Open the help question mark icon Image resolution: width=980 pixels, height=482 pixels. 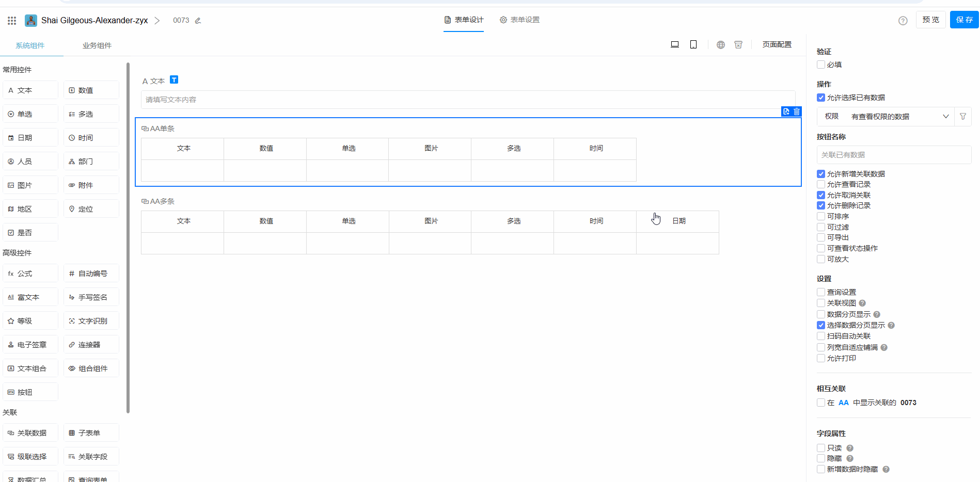[x=903, y=21]
